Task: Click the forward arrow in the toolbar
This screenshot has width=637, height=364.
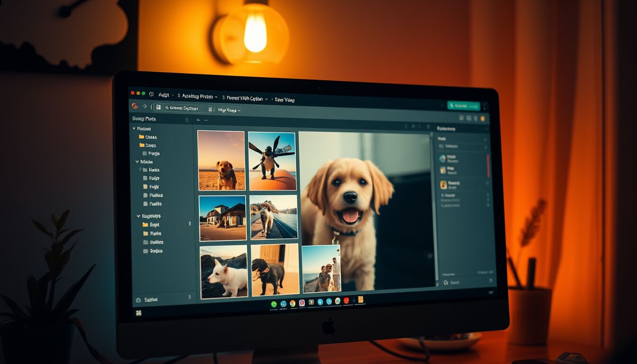Action: (144, 107)
